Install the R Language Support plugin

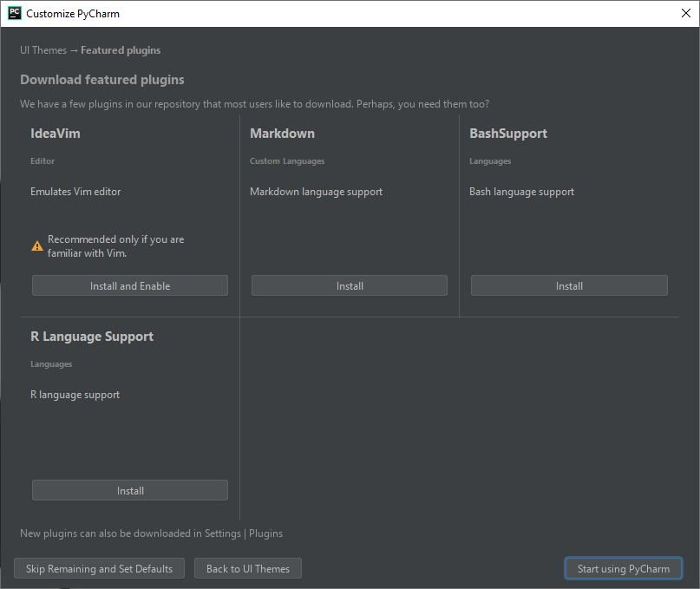pos(129,490)
